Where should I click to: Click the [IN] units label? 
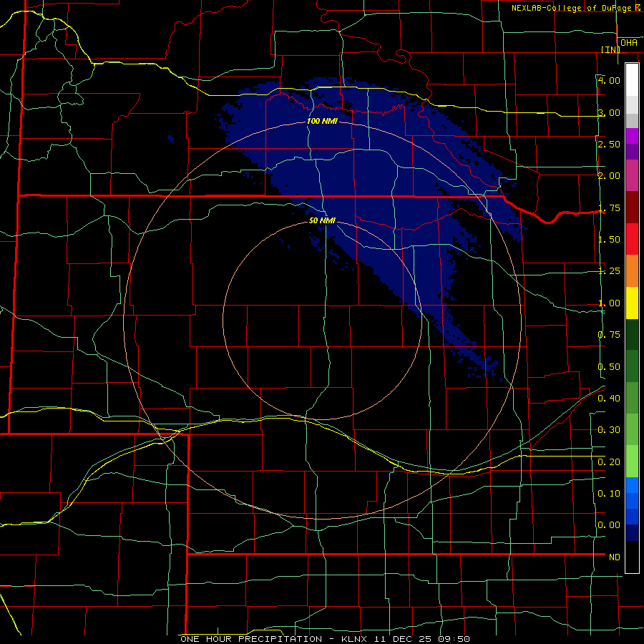[x=611, y=49]
